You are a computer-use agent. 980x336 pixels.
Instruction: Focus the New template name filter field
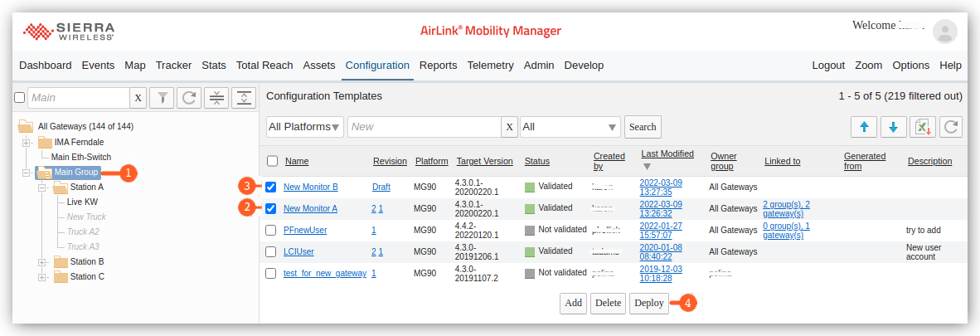click(425, 127)
